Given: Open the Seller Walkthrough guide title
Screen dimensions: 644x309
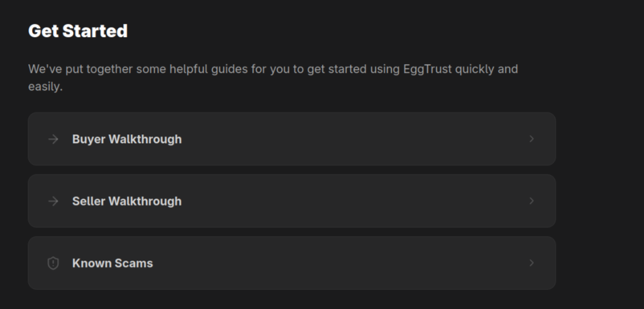Looking at the screenshot, I should [126, 202].
